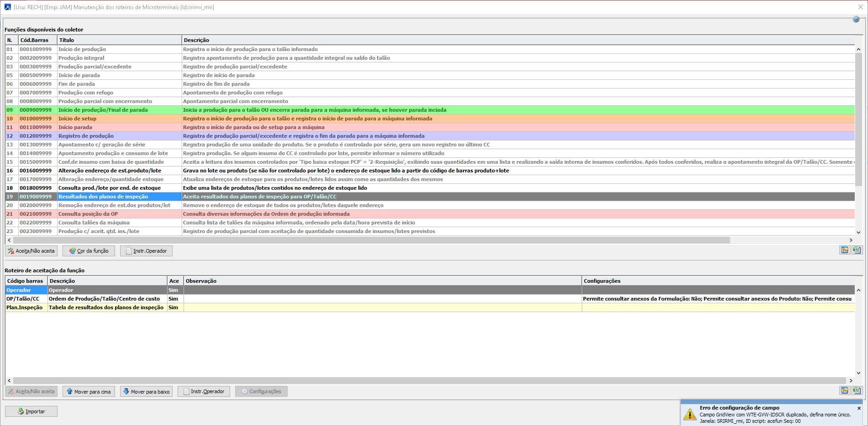Viewport: 868px width, 426px height.
Task: Click the right arrow of the roteiro grid horizontal scrollbar
Action: click(851, 380)
